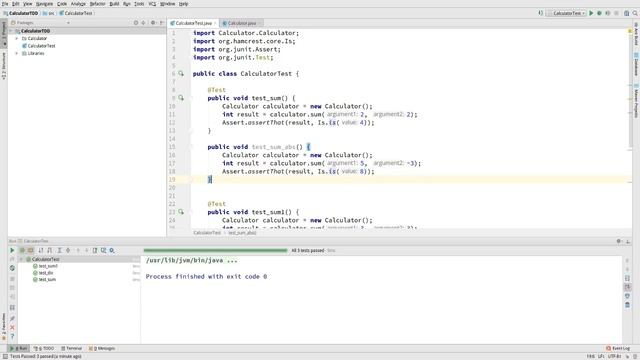The image size is (640, 360).
Task: Click the test_sum_abs breadcrumb under editor
Action: (242, 233)
